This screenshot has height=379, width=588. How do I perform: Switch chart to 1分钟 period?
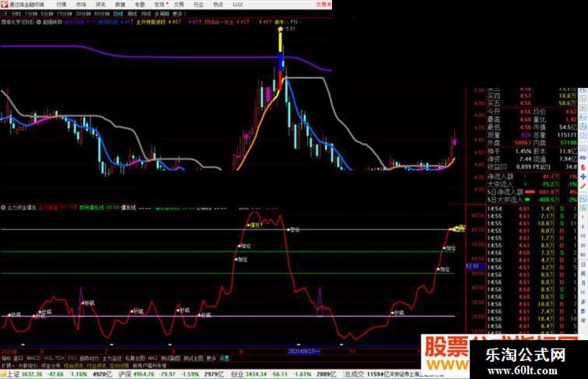[32, 14]
